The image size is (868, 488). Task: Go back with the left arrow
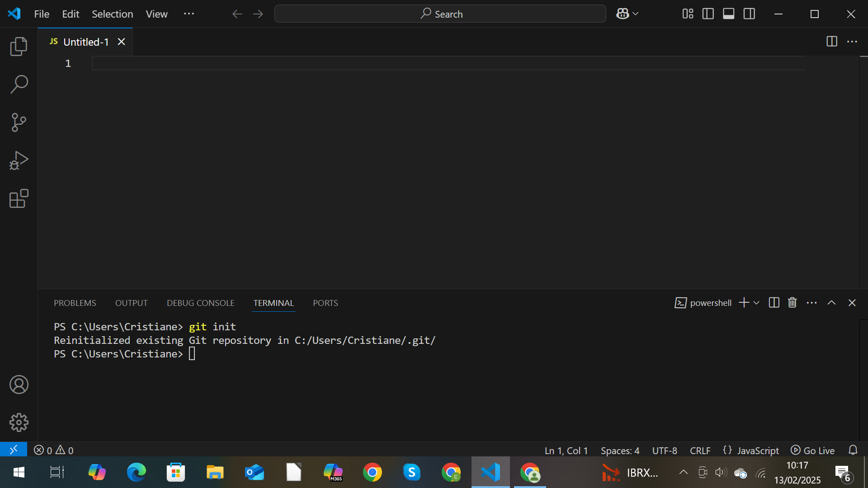(237, 14)
